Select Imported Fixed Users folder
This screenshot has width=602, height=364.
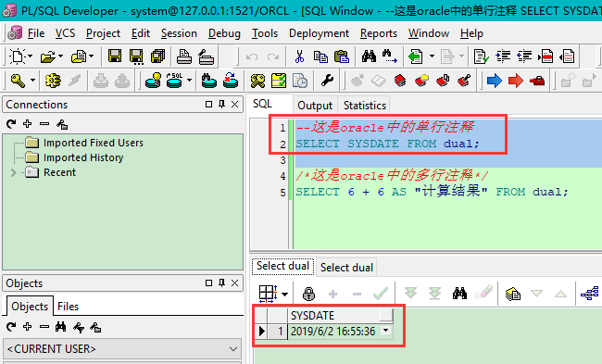(x=94, y=143)
